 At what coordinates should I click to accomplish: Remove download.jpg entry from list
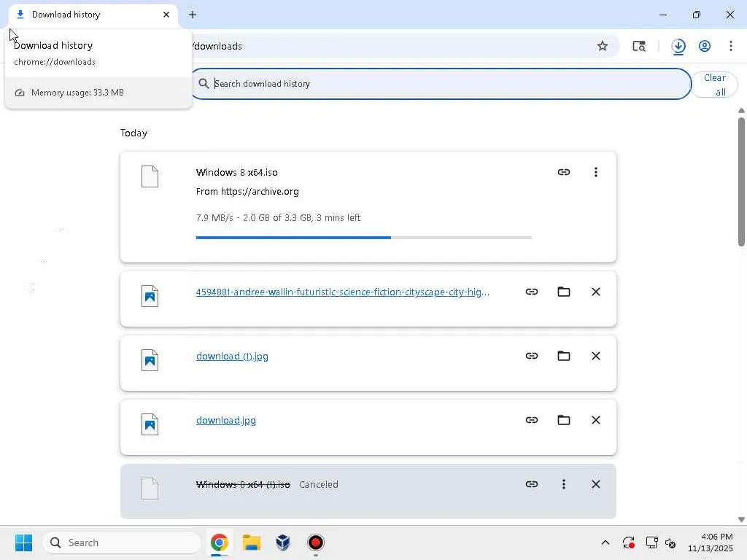(595, 420)
